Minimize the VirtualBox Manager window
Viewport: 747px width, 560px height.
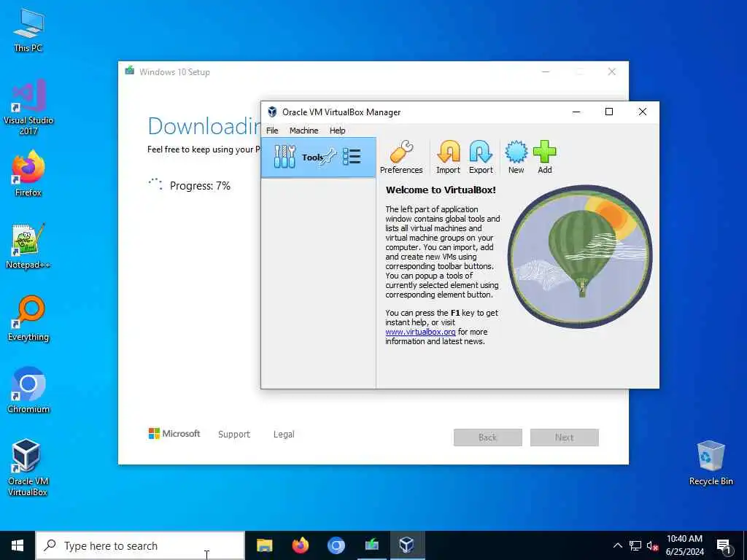coord(576,112)
